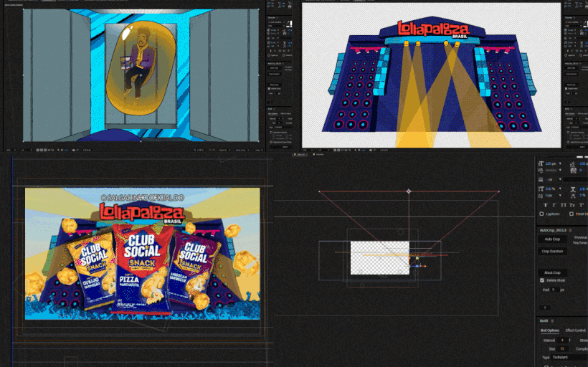The image size is (588, 367).
Task: Switch to Effect Control tab beside camera wireframe view
Action: click(576, 330)
